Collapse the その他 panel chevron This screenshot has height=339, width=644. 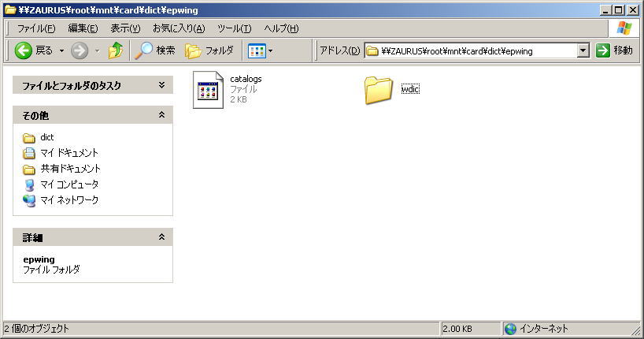point(162,115)
